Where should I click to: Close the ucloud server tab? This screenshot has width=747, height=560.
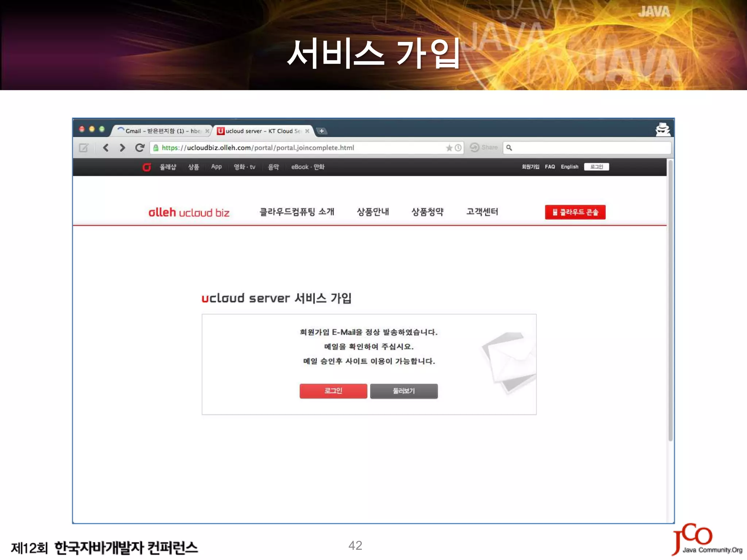(307, 131)
